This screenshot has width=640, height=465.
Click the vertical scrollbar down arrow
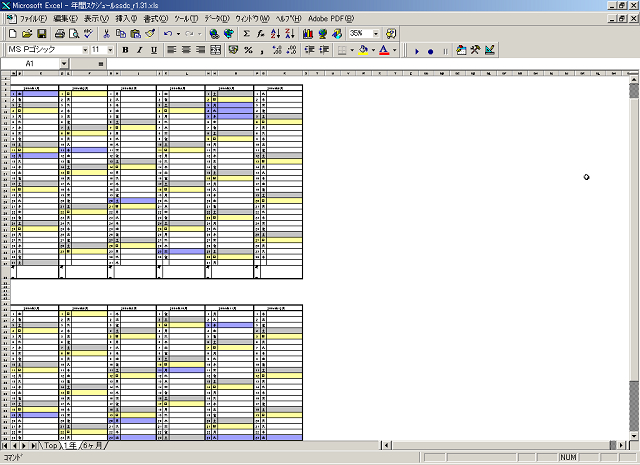pyautogui.click(x=634, y=436)
